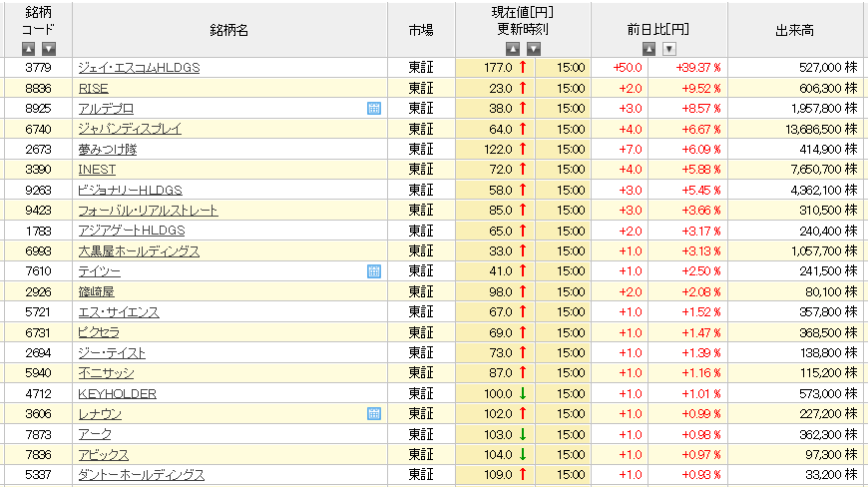Open calendar icon for テイツー
This screenshot has width=868, height=487.
374,271
